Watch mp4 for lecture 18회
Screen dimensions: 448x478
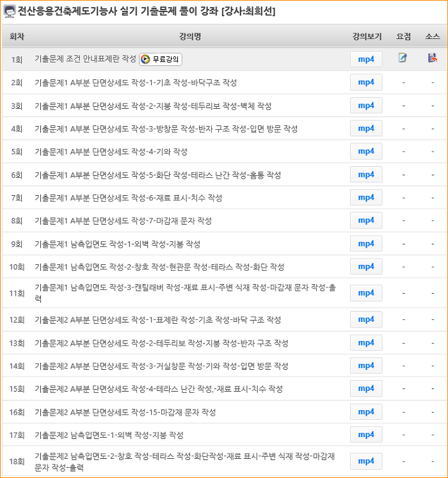366,461
